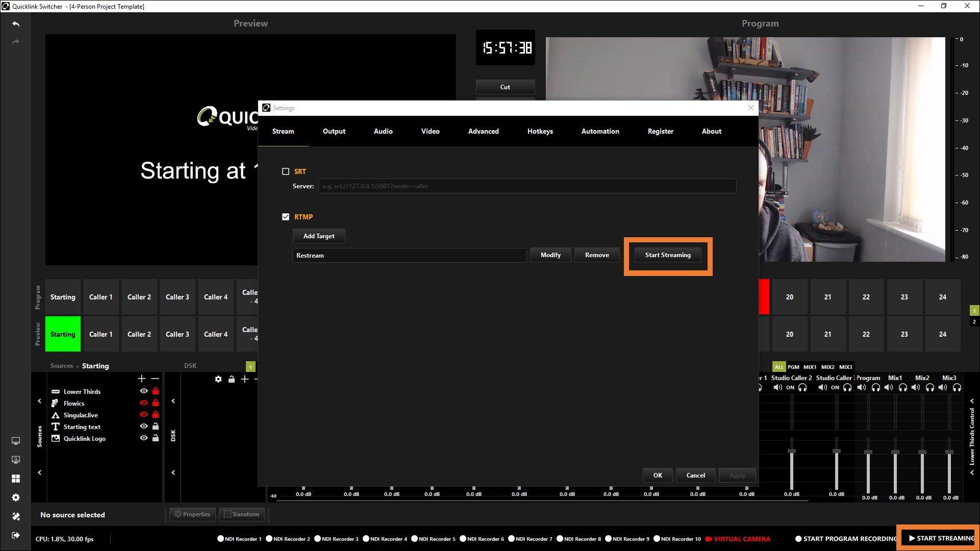The width and height of the screenshot is (980, 551).
Task: Add a new source with plus icon
Action: [x=142, y=379]
